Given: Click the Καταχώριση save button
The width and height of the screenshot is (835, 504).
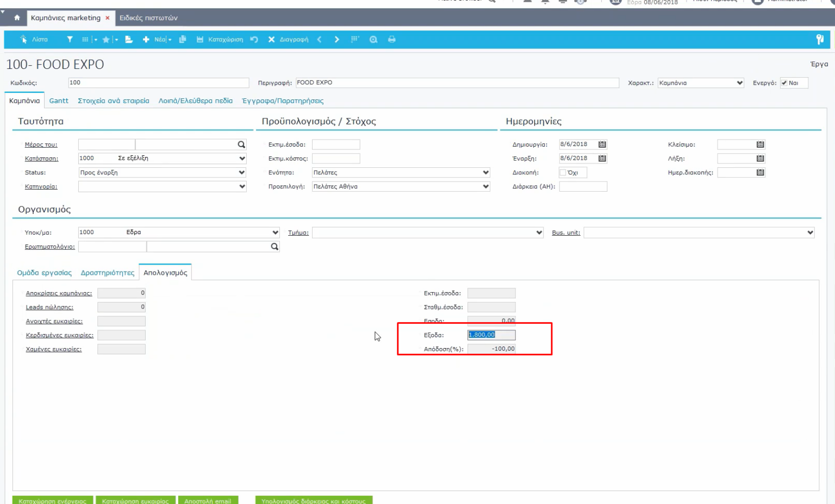Looking at the screenshot, I should tap(220, 40).
